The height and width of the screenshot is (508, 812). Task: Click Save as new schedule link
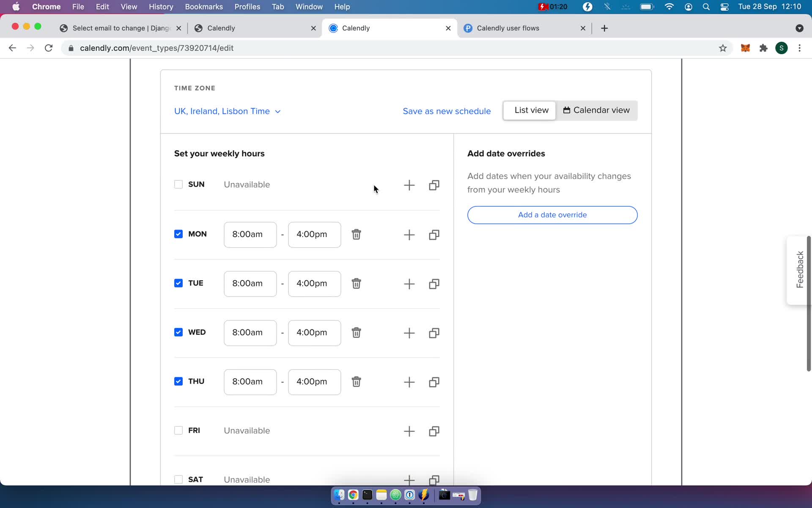[447, 111]
